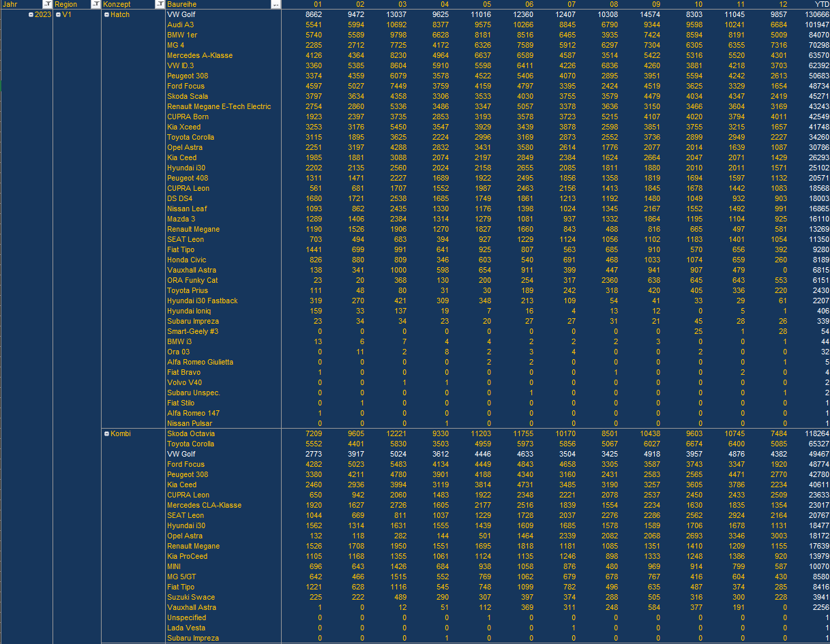The height and width of the screenshot is (644, 830).
Task: Select the Peugeot 408 row label
Action: (188, 178)
